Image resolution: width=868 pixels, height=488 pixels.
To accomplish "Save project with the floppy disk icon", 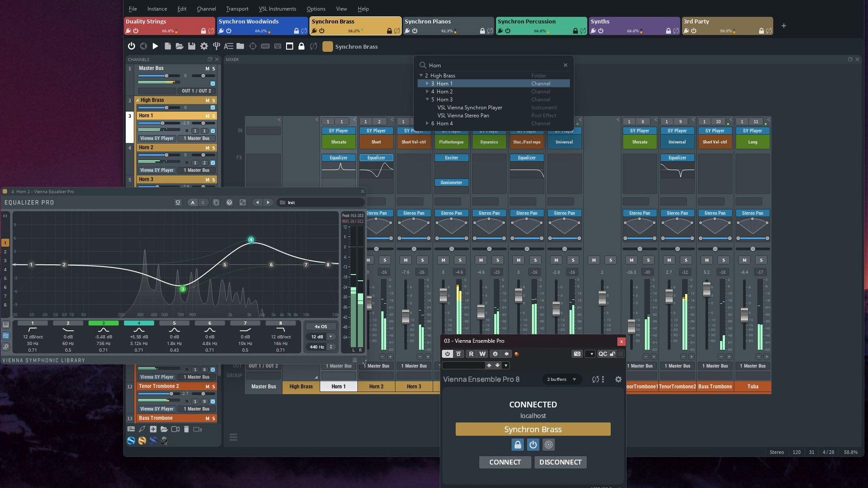I will tap(192, 46).
